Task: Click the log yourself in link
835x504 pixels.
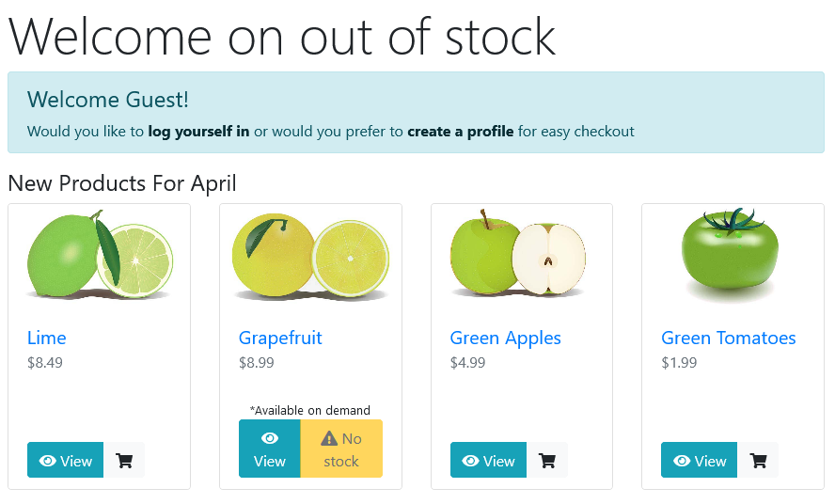Action: (x=198, y=131)
